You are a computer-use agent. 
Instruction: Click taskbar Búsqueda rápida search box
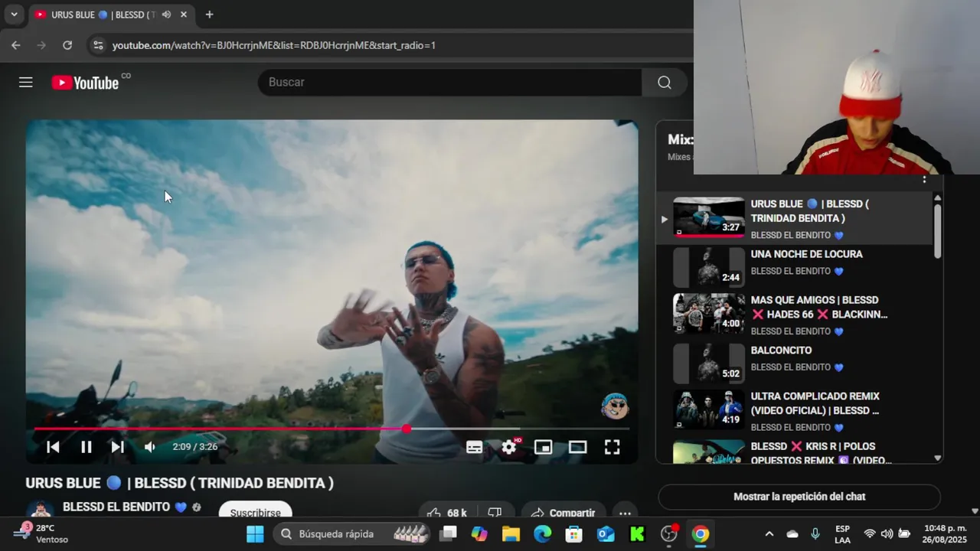coord(354,534)
